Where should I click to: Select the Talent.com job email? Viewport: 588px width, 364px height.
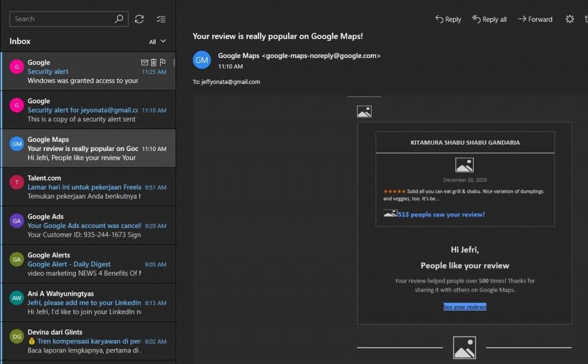pyautogui.click(x=86, y=187)
